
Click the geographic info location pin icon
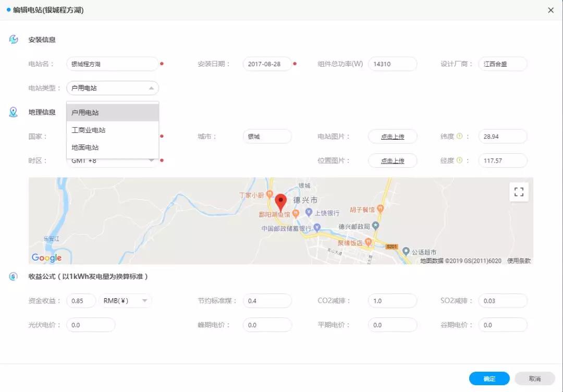coord(14,112)
